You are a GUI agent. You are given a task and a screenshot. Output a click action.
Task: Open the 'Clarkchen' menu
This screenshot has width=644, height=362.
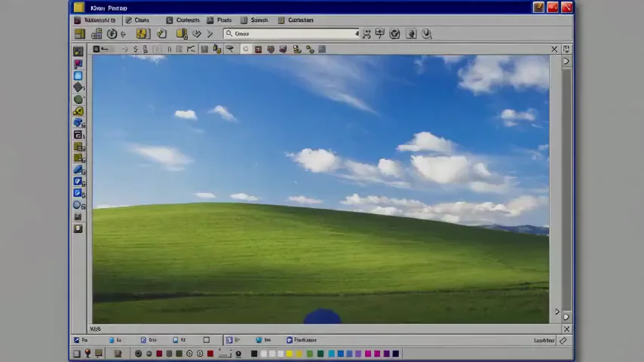(296, 20)
